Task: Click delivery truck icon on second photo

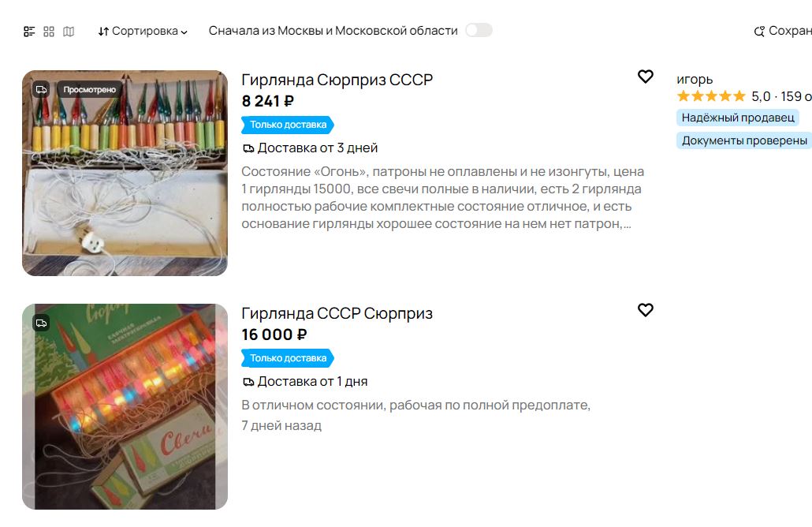Action: [x=41, y=323]
